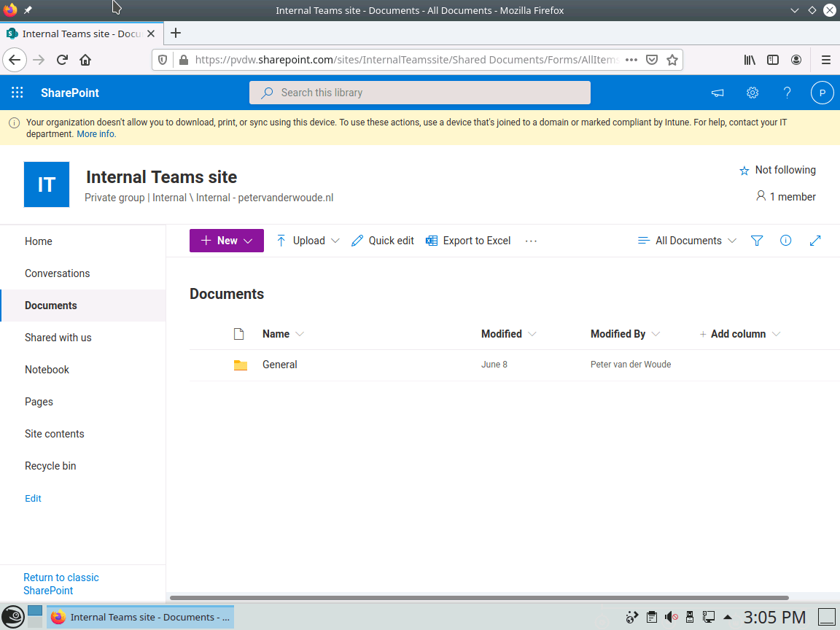Open the Modified column sort dropdown
The image size is (840, 630).
532,334
